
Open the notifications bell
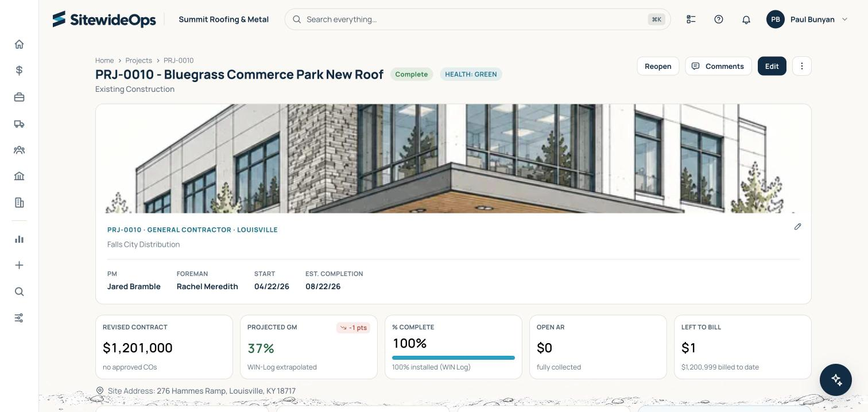746,19
